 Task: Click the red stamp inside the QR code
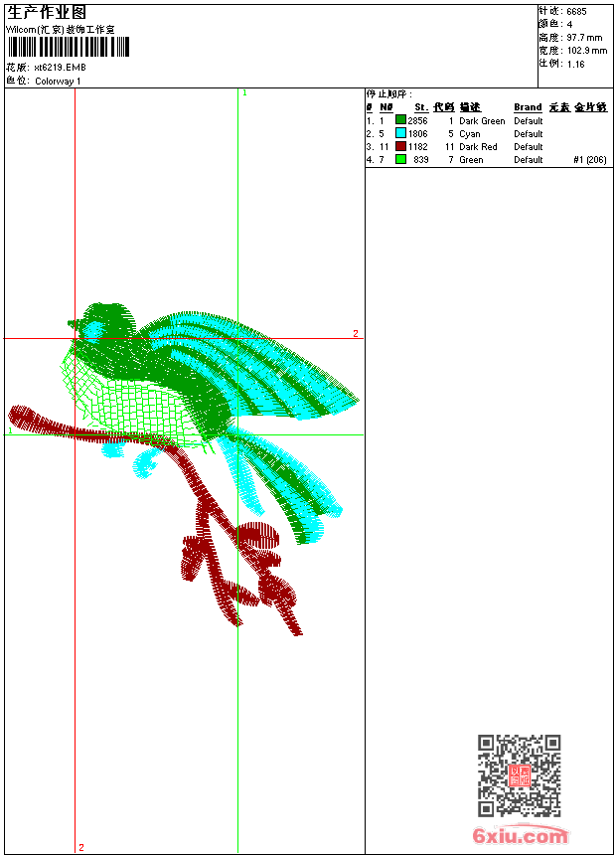click(519, 776)
